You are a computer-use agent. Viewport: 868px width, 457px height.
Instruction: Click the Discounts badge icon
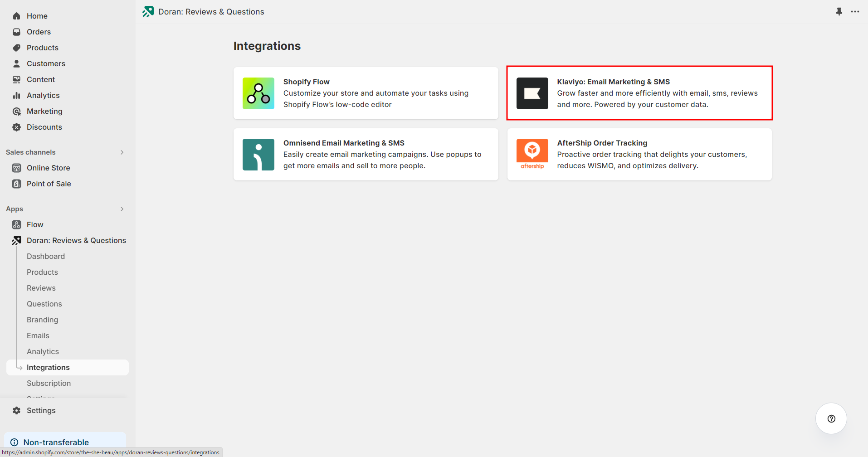click(x=17, y=127)
